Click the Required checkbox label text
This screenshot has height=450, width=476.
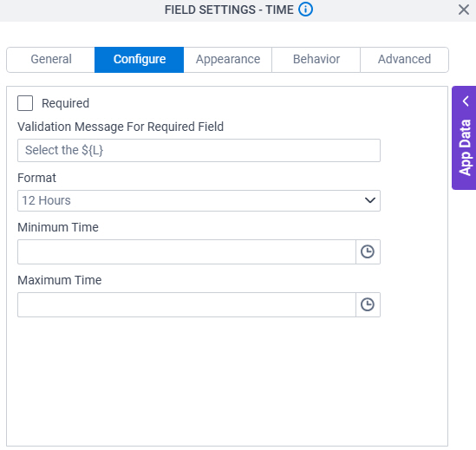[65, 103]
